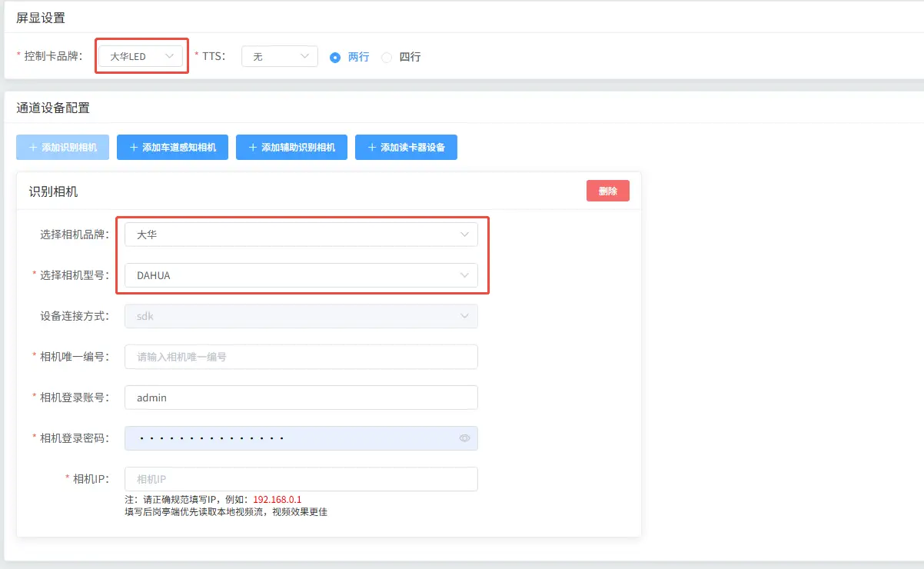Open the 选择相机型号 dropdown showing DAHUA

pyautogui.click(x=301, y=275)
